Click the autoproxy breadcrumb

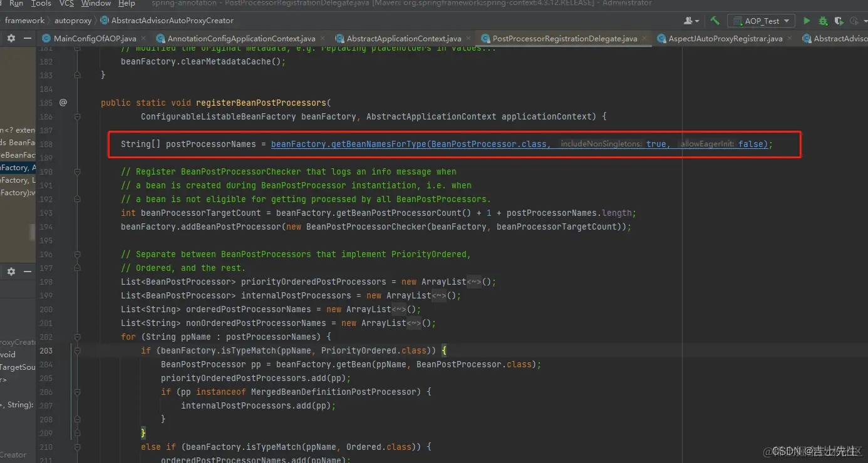73,21
